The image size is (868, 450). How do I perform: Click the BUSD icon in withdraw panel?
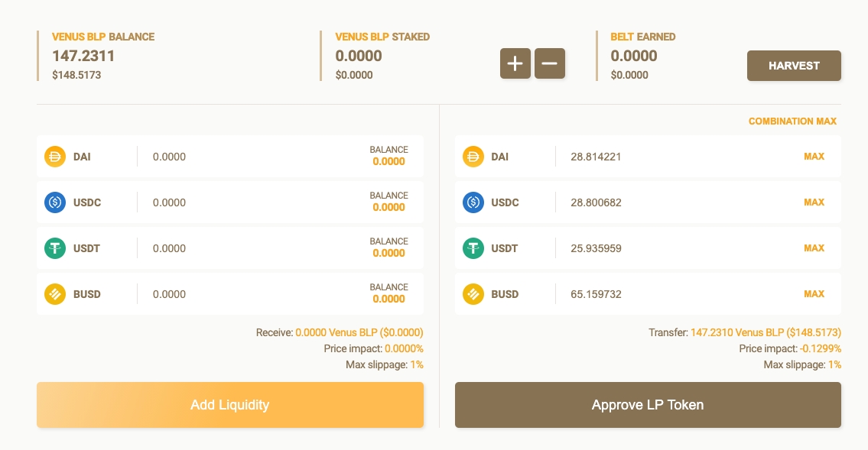tap(473, 294)
